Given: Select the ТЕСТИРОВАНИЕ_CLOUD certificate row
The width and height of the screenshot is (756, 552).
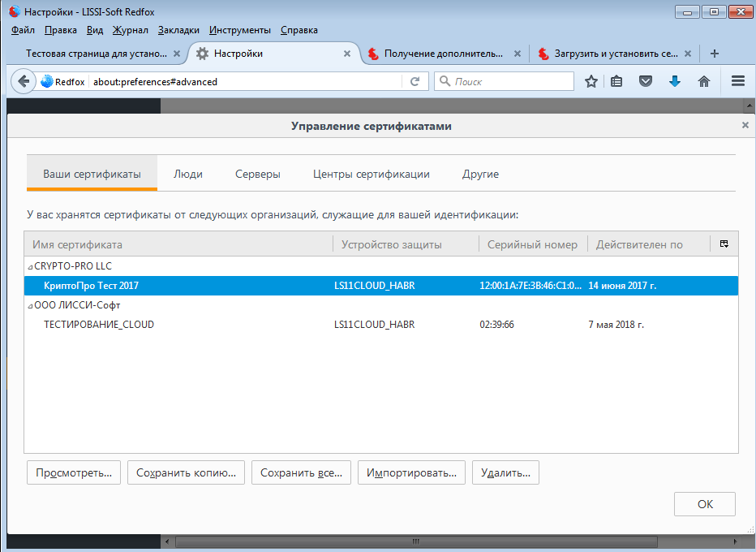Looking at the screenshot, I should tap(381, 325).
